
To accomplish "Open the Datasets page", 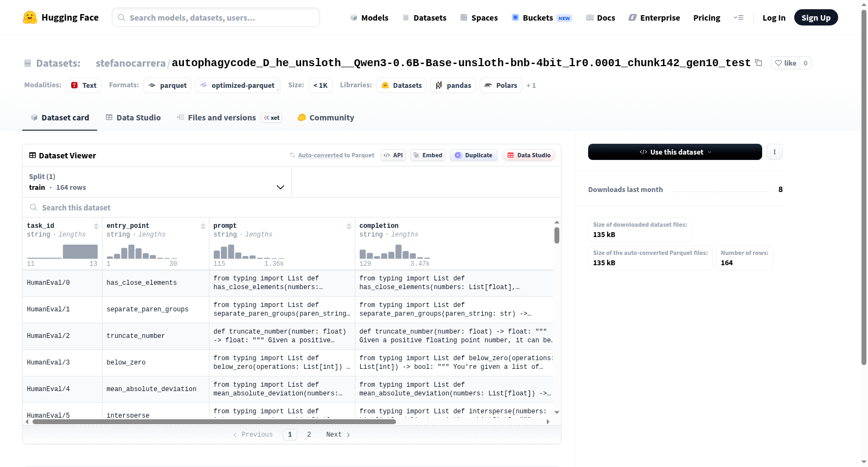I will tap(424, 17).
